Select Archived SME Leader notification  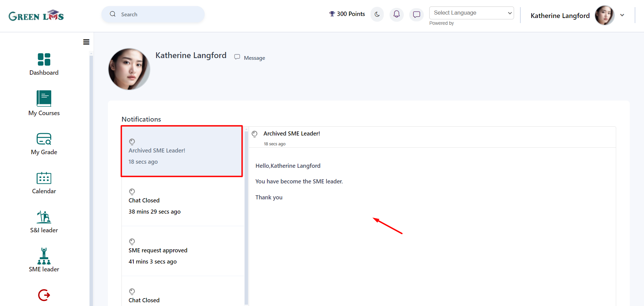click(x=182, y=151)
